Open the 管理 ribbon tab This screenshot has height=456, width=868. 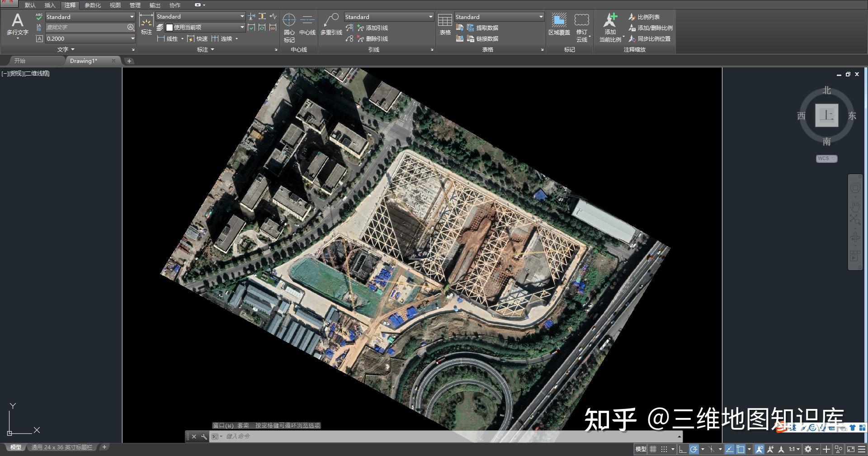(135, 5)
